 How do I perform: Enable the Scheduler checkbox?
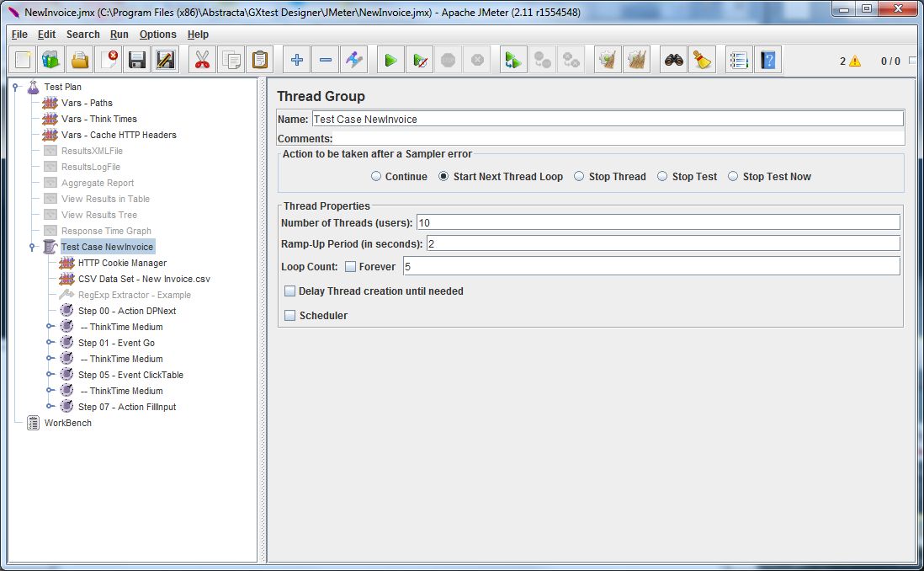coord(290,316)
